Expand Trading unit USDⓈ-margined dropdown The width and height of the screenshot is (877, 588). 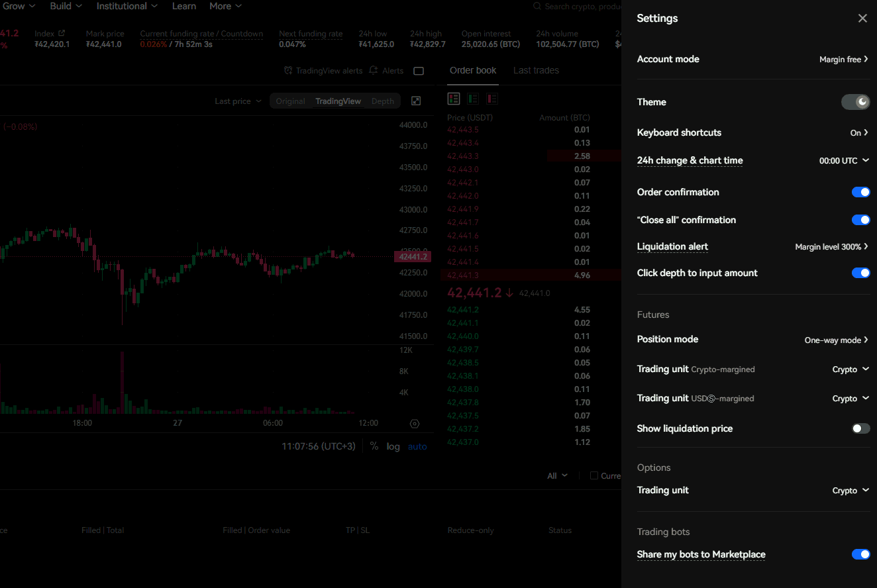click(x=851, y=398)
